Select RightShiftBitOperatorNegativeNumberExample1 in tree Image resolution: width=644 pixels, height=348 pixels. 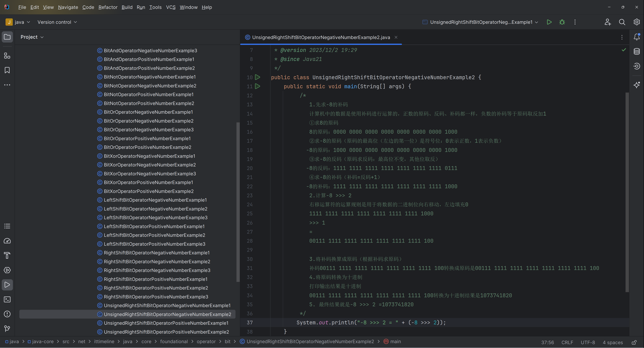point(153,253)
